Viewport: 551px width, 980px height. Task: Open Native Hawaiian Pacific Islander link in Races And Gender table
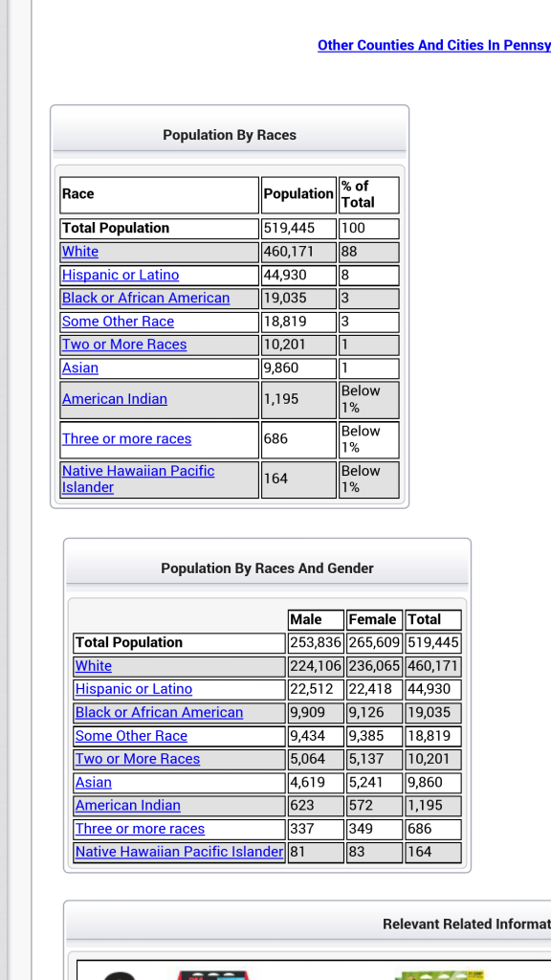pos(179,852)
